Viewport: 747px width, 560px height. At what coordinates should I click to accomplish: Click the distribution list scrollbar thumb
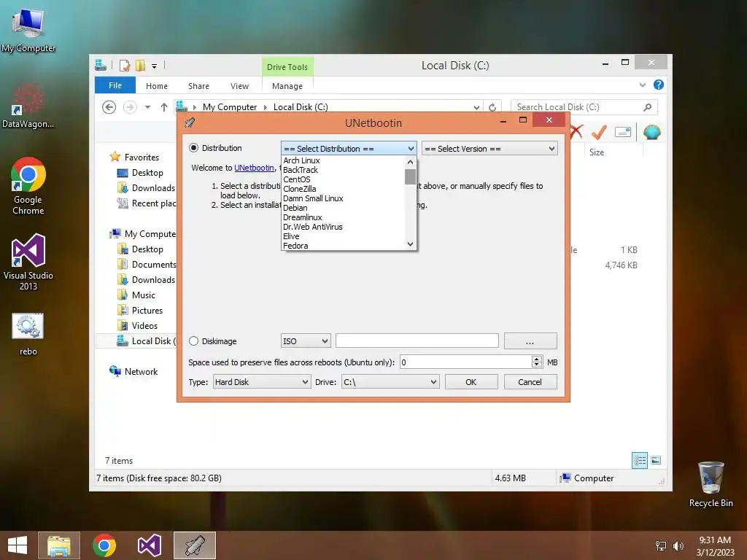410,176
